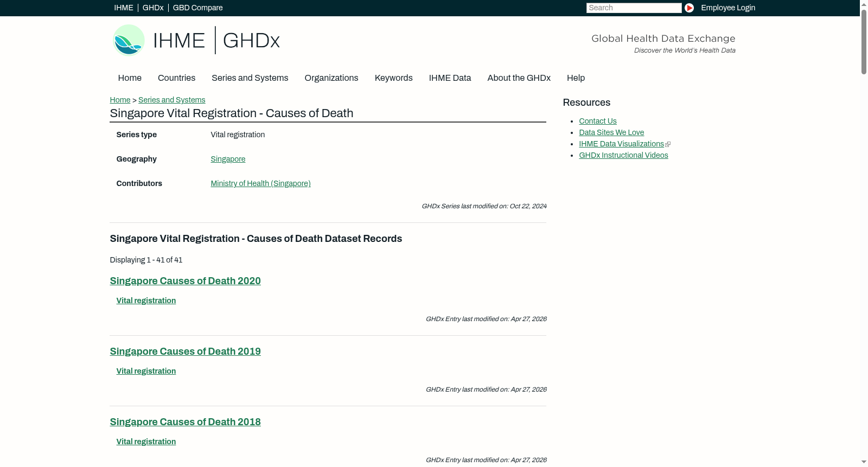The height and width of the screenshot is (467, 868).
Task: Open the Singapore geography link
Action: (x=228, y=159)
